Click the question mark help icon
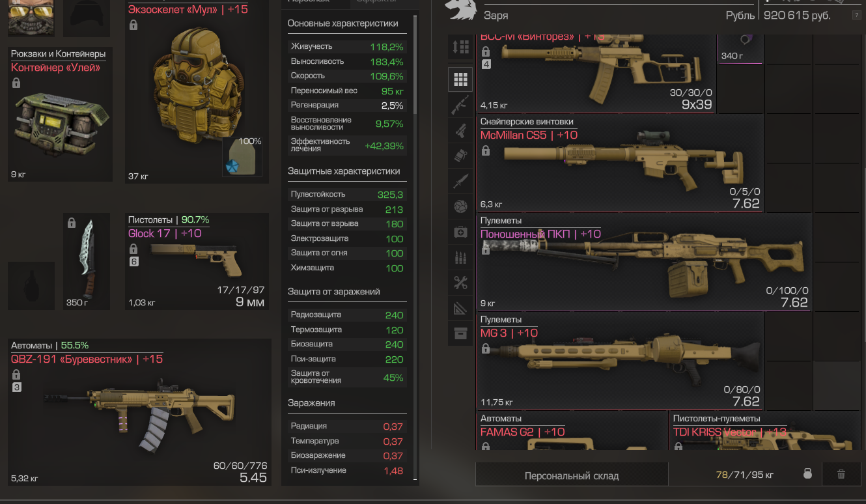The image size is (866, 504). (856, 15)
